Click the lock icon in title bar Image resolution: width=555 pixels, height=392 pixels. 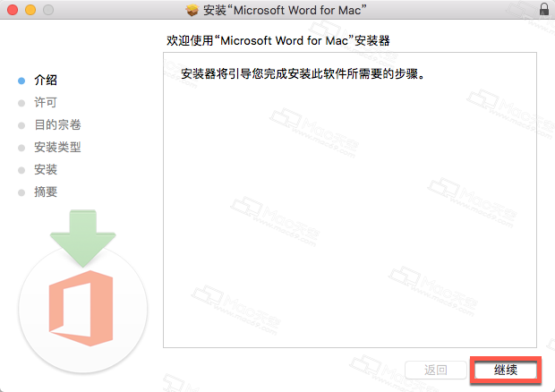[544, 9]
